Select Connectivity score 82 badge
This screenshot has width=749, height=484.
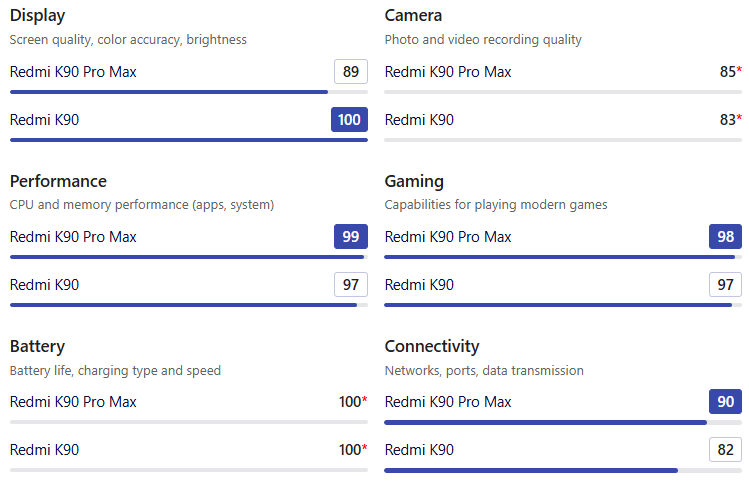[725, 450]
